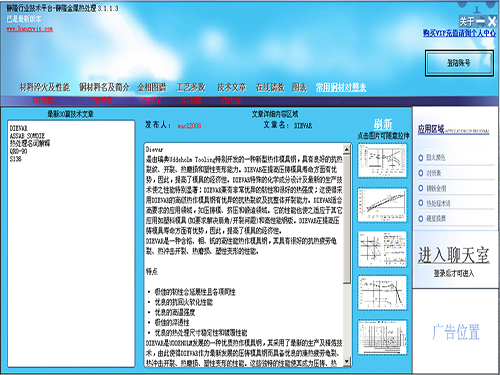500x375 pixels.
Task: Open 钢铁金相 in the application area
Action: coord(436,188)
